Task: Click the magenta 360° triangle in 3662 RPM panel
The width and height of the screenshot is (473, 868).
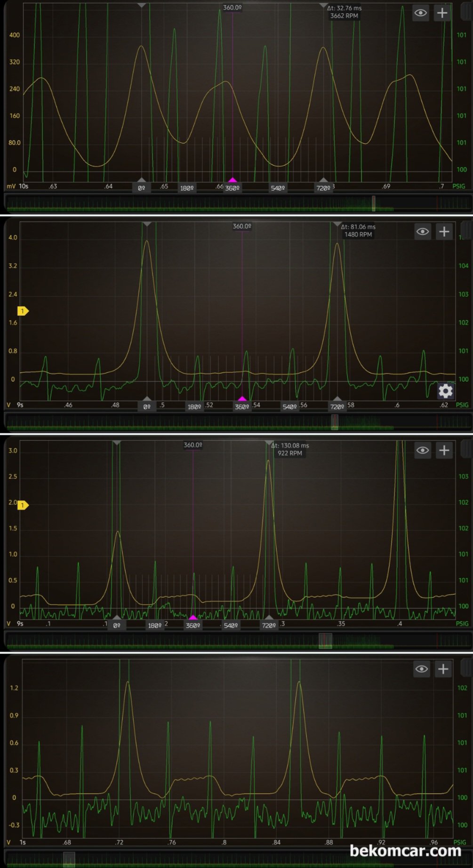Action: [232, 180]
